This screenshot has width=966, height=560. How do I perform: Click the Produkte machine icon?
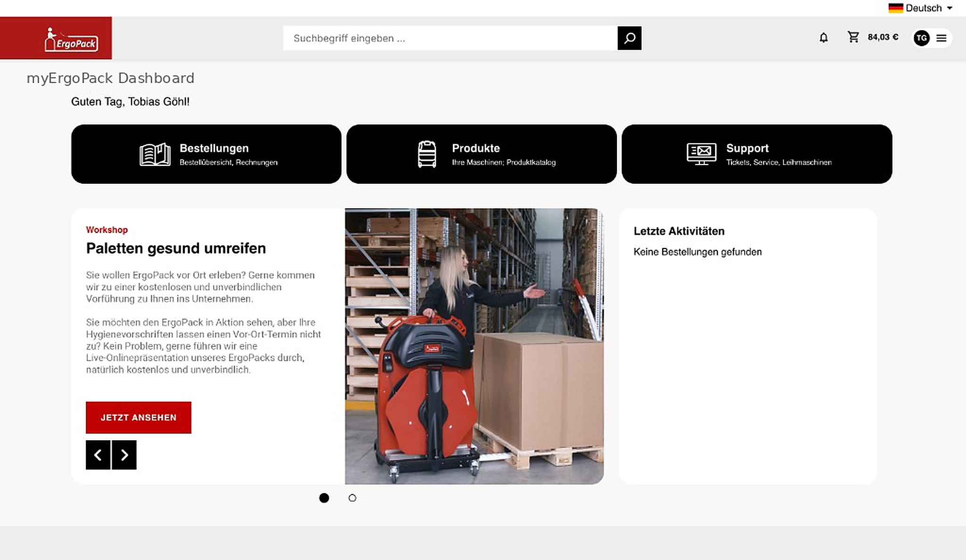pos(427,154)
